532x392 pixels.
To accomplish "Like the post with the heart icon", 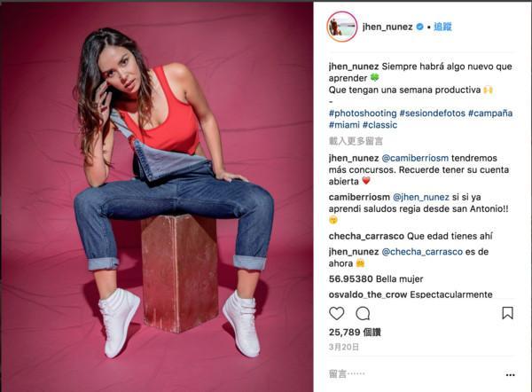I will click(x=337, y=313).
